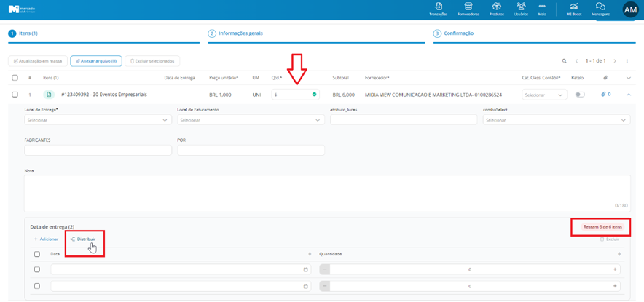Increase quantity in first delivery row

(x=615, y=269)
